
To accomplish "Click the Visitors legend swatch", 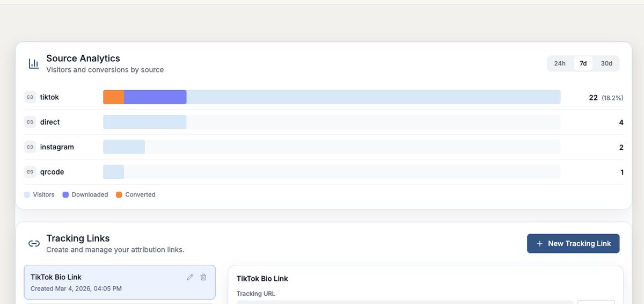I will pos(27,194).
